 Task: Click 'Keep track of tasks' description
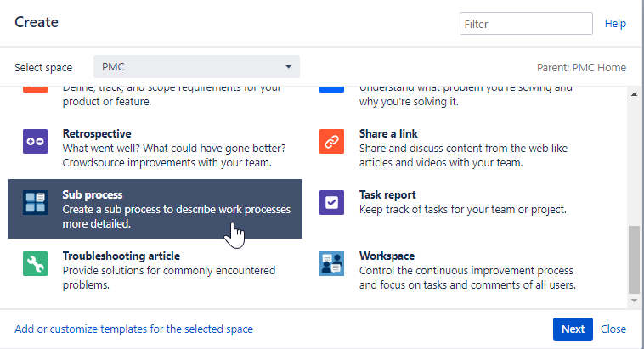(x=463, y=210)
